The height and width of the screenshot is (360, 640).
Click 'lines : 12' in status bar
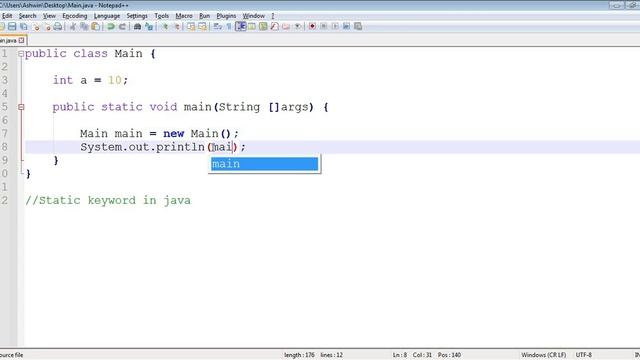click(331, 355)
